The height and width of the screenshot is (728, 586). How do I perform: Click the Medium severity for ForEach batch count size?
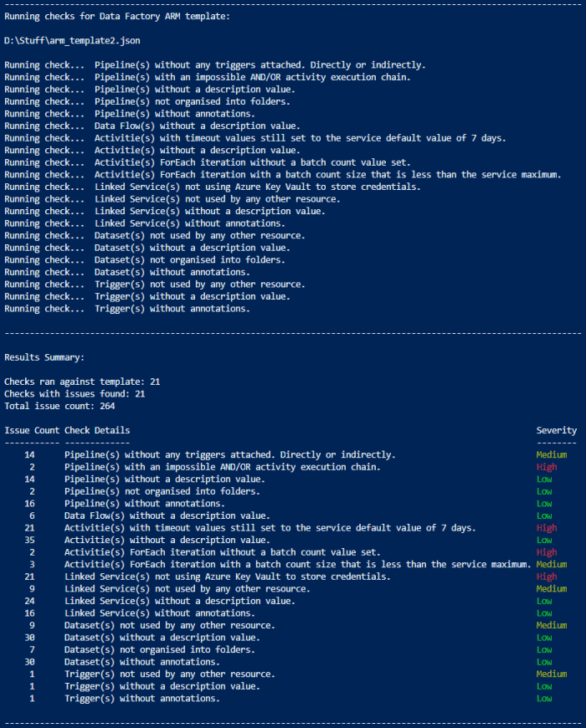(552, 564)
